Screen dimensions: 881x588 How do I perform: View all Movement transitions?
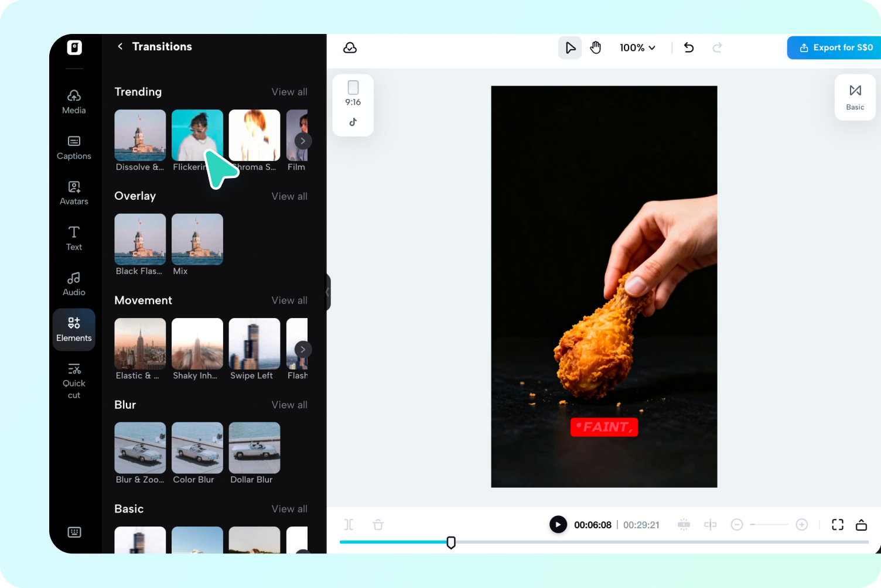289,300
